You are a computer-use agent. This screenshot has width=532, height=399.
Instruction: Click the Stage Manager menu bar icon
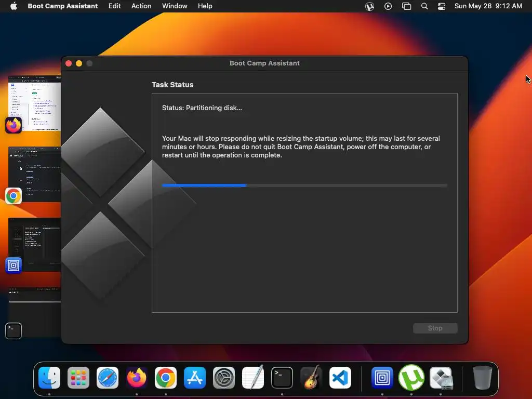coord(406,6)
